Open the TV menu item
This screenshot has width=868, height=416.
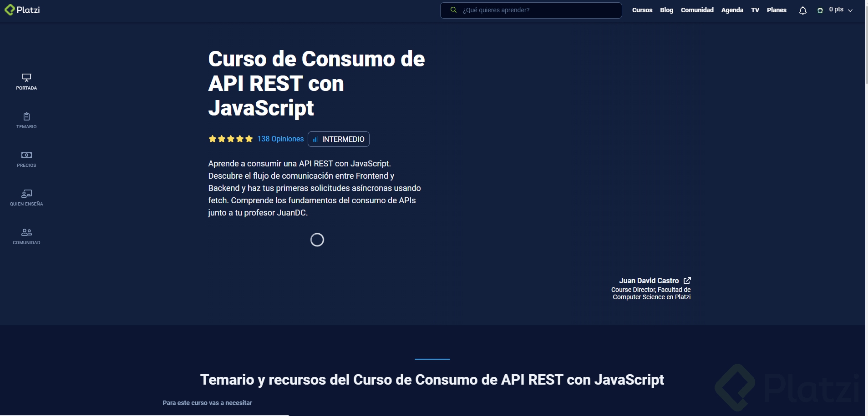tap(755, 10)
